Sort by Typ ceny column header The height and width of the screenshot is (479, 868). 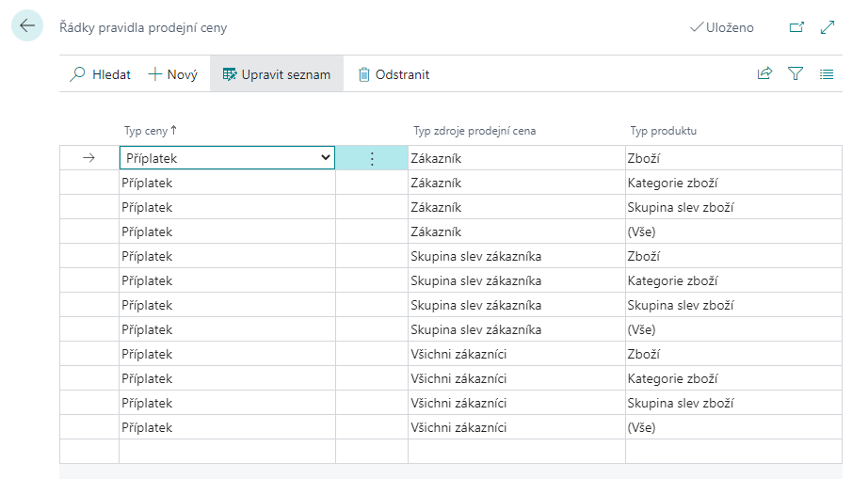click(x=151, y=131)
